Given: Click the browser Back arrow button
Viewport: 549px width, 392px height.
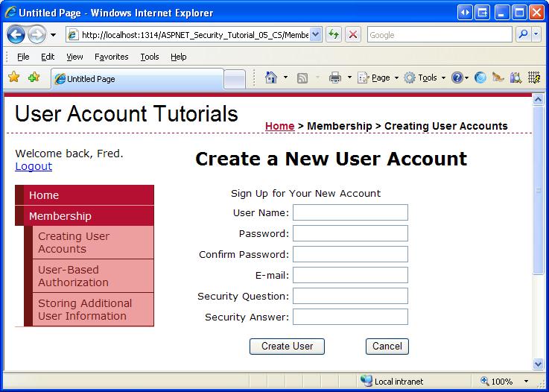Looking at the screenshot, I should point(16,35).
